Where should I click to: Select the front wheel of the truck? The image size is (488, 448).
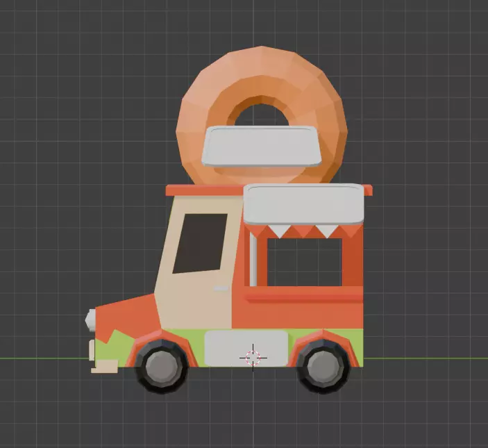(x=162, y=366)
